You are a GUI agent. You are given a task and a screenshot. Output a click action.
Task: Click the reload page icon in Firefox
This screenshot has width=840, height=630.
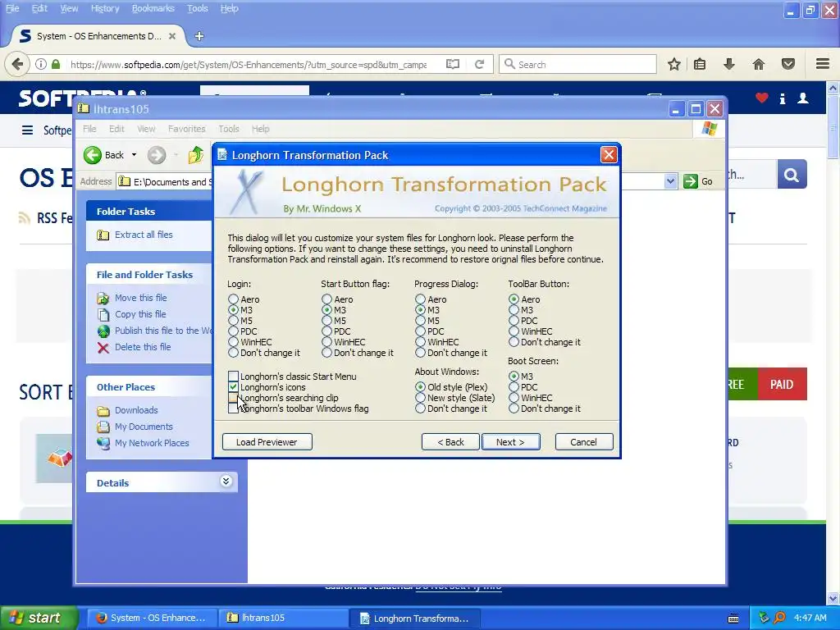tap(479, 64)
